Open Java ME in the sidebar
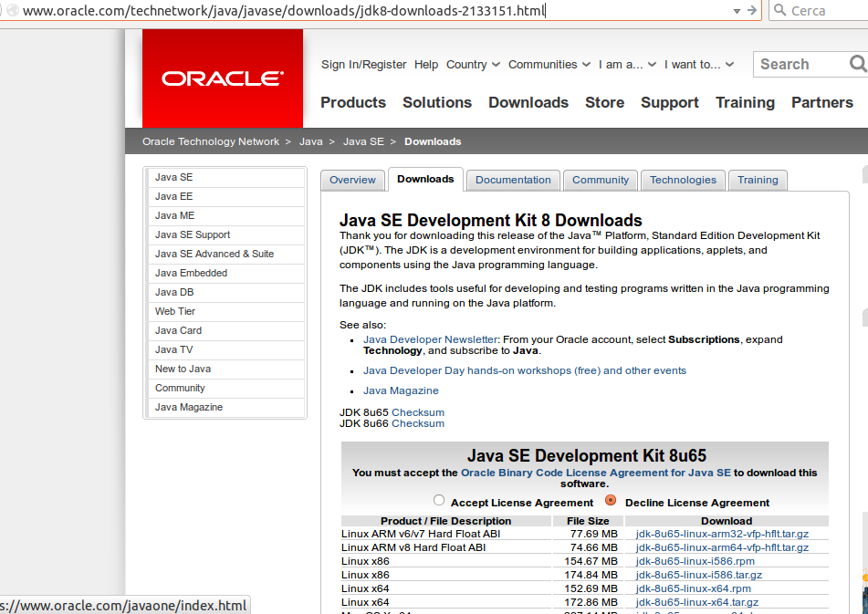Viewport: 868px width, 614px height. point(225,215)
